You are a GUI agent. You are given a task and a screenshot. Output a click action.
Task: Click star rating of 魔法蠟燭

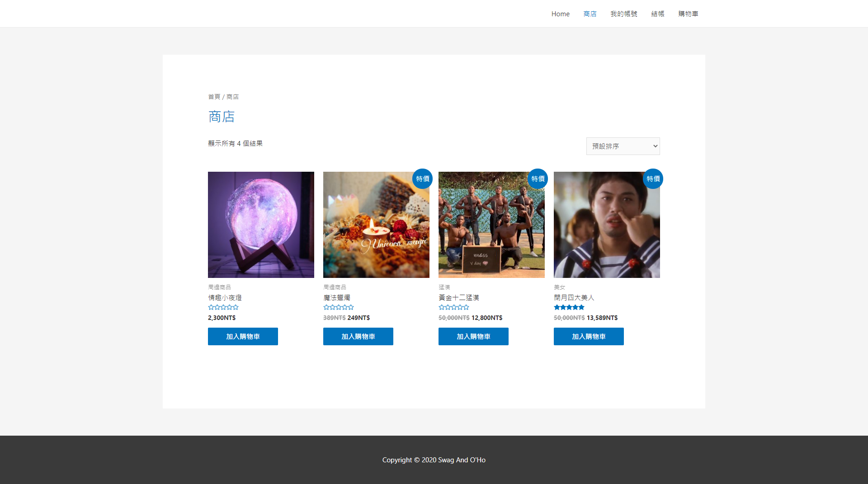point(339,307)
